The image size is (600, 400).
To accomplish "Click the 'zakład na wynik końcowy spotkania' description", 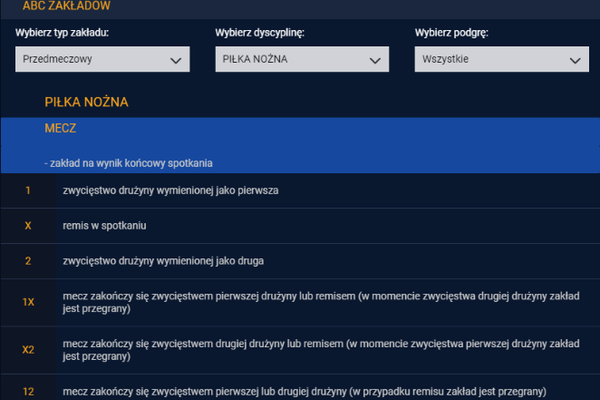I will [x=129, y=163].
